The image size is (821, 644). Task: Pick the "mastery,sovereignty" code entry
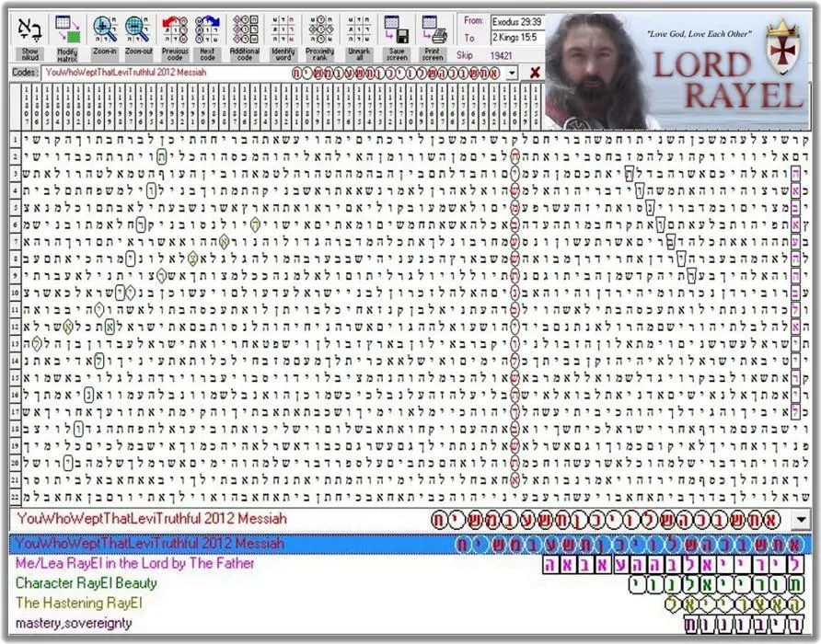click(410, 623)
